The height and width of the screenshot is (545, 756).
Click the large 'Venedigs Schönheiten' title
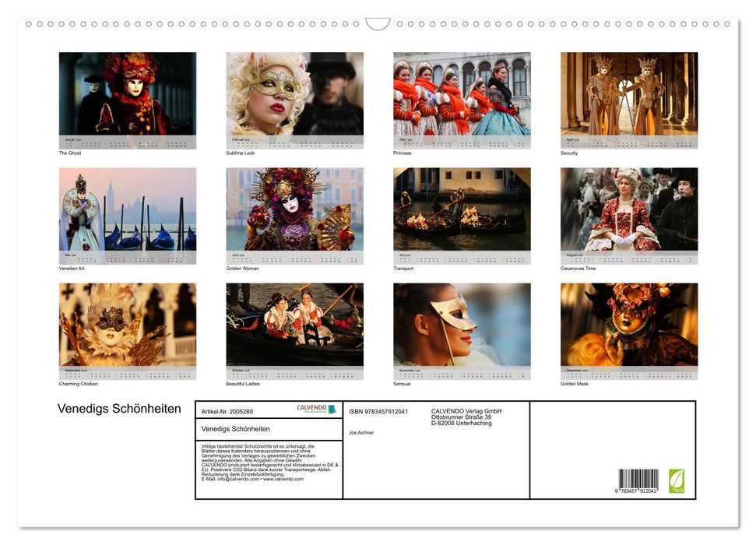119,410
